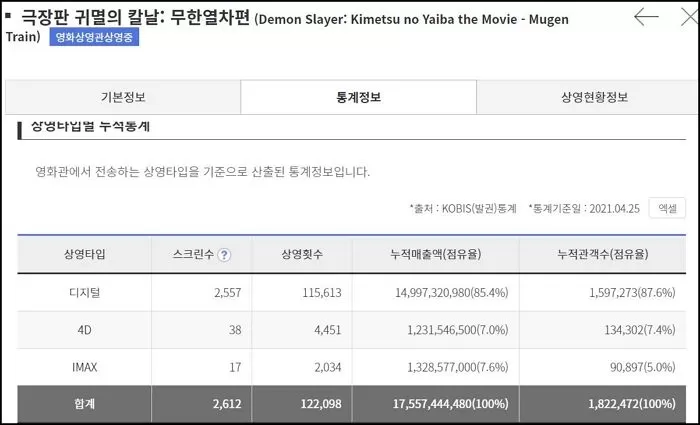This screenshot has height=425, width=700.
Task: Click the 상영횟수 column header
Action: click(x=302, y=254)
